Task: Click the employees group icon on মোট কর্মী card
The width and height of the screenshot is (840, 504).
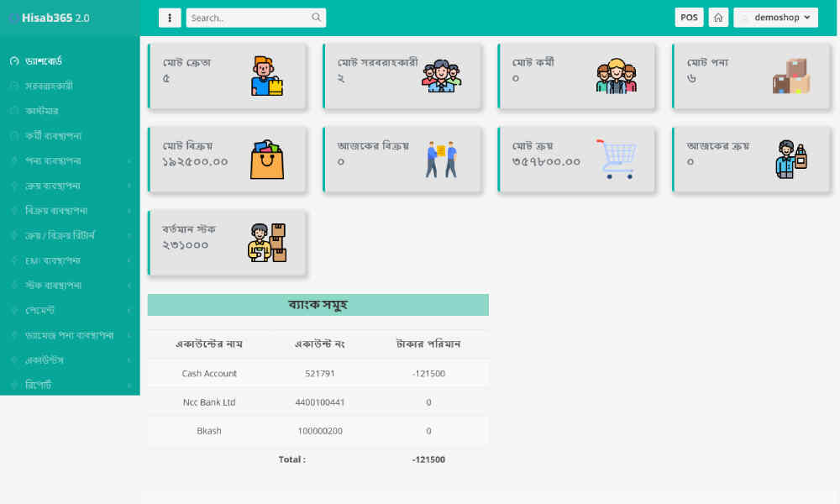Action: click(x=617, y=76)
